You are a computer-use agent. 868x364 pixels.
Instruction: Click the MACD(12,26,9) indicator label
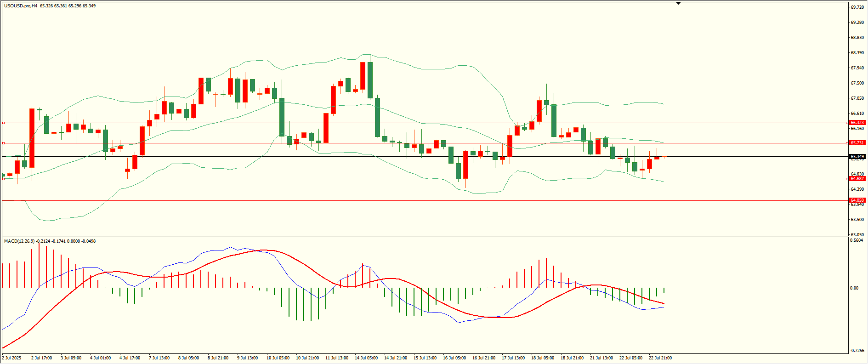19,241
